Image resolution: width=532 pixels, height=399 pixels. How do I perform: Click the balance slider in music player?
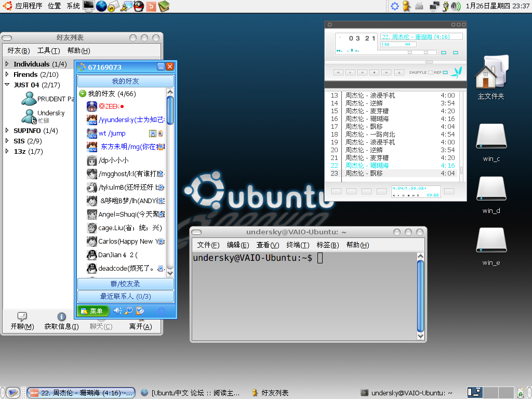pyautogui.click(x=427, y=52)
